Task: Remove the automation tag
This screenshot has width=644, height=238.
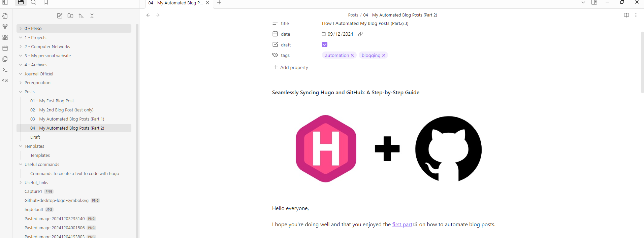Action: pos(352,55)
